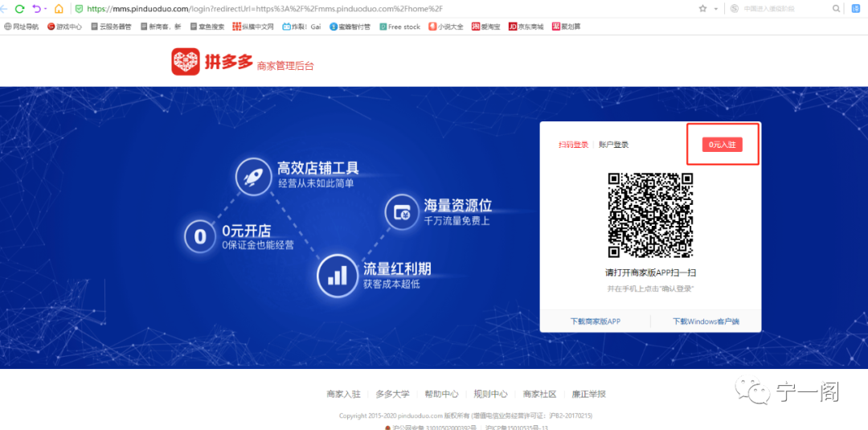Bookmark this page with the star icon
868x430 pixels.
(x=703, y=9)
